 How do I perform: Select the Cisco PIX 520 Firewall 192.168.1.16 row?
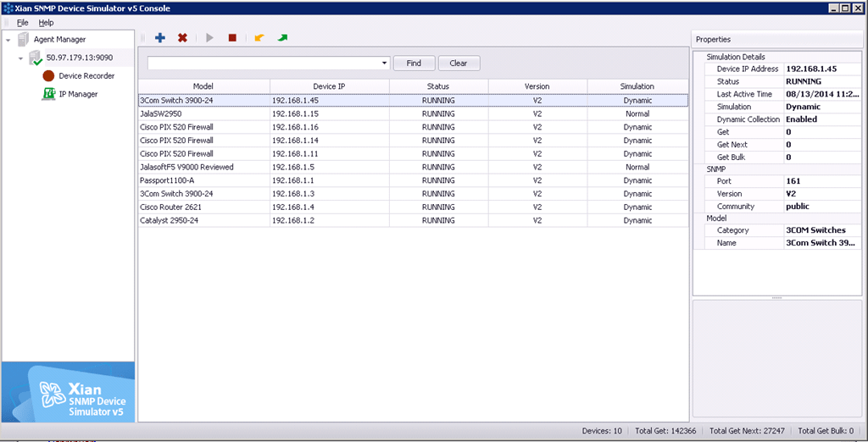point(413,127)
